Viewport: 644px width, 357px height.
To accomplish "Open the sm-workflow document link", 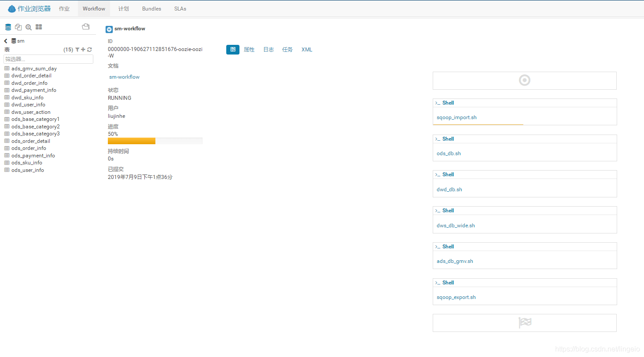I will pos(125,77).
